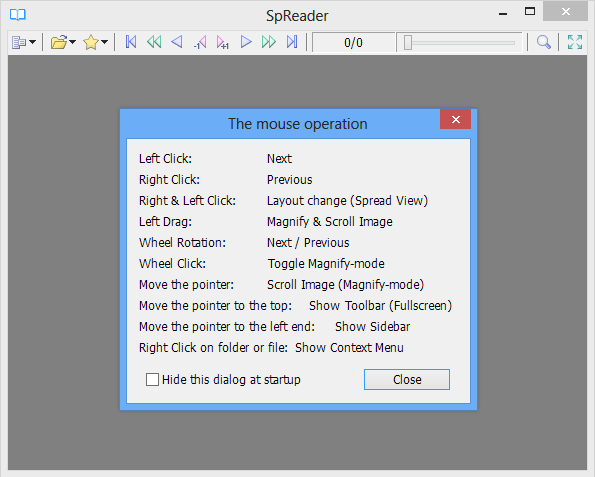Screen dimensions: 595x477
Task: Click the 'Show Context Menu' text
Action: [x=349, y=348]
